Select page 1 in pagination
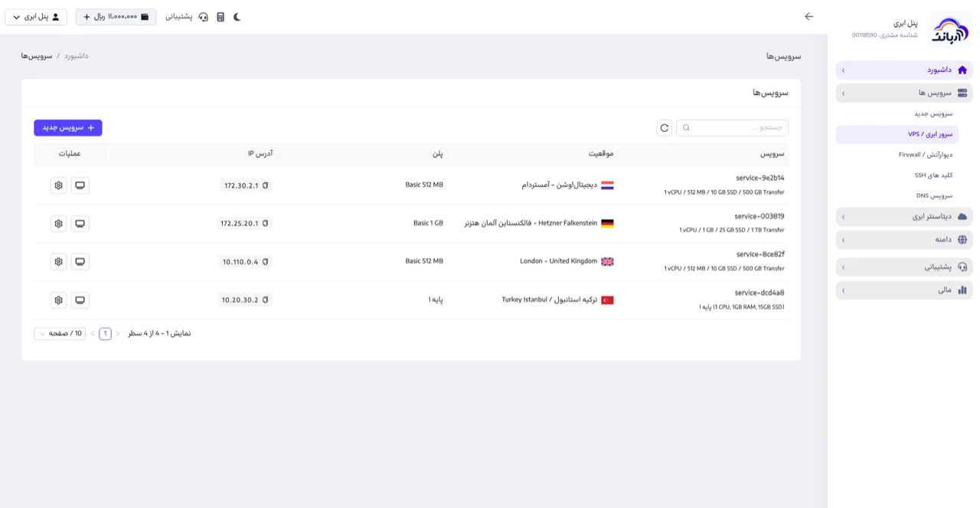The image size is (980, 508). pos(105,334)
